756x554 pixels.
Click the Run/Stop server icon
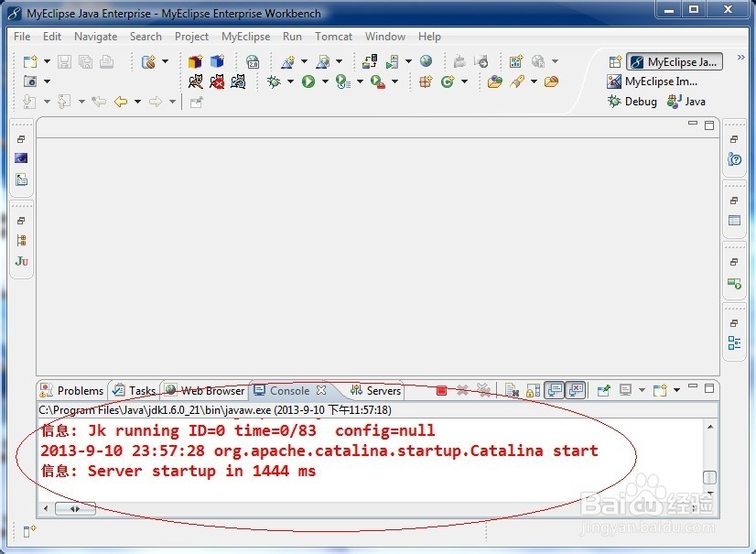[x=392, y=61]
